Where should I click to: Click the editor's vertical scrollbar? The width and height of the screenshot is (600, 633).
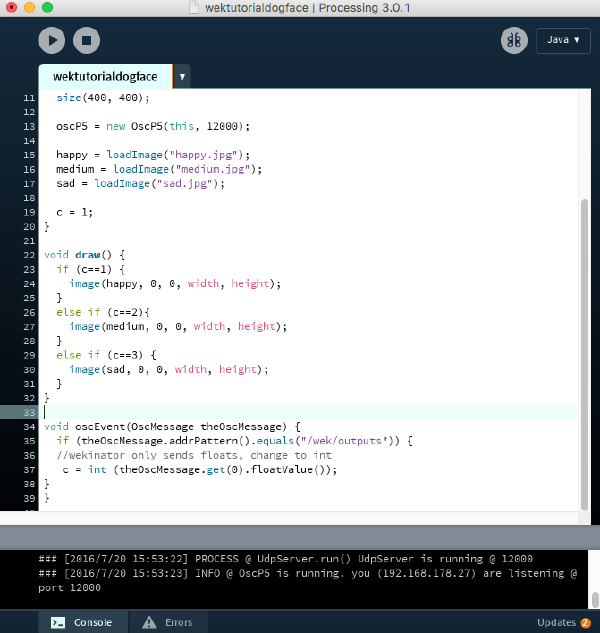tap(584, 350)
